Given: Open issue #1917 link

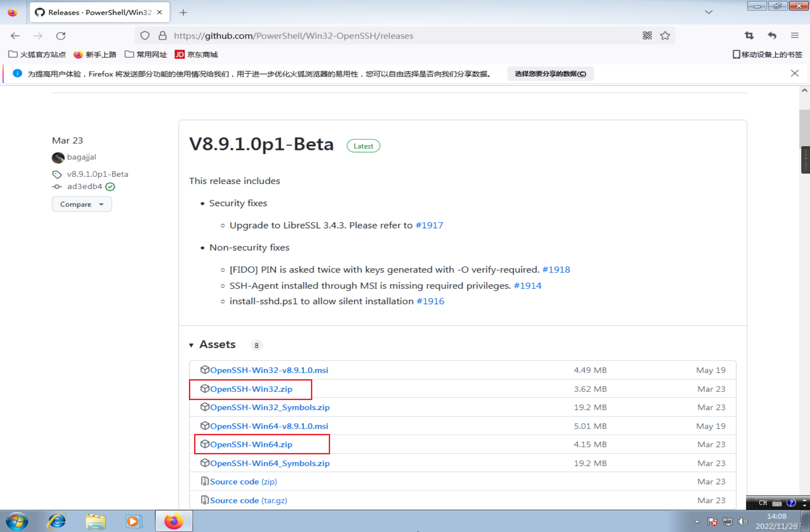Looking at the screenshot, I should click(x=429, y=225).
